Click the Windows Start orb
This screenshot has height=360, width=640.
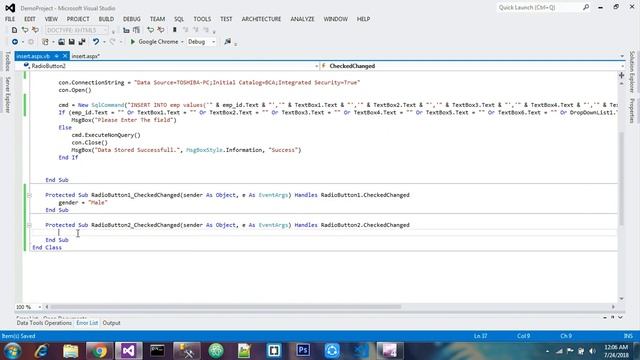[x=12, y=351]
